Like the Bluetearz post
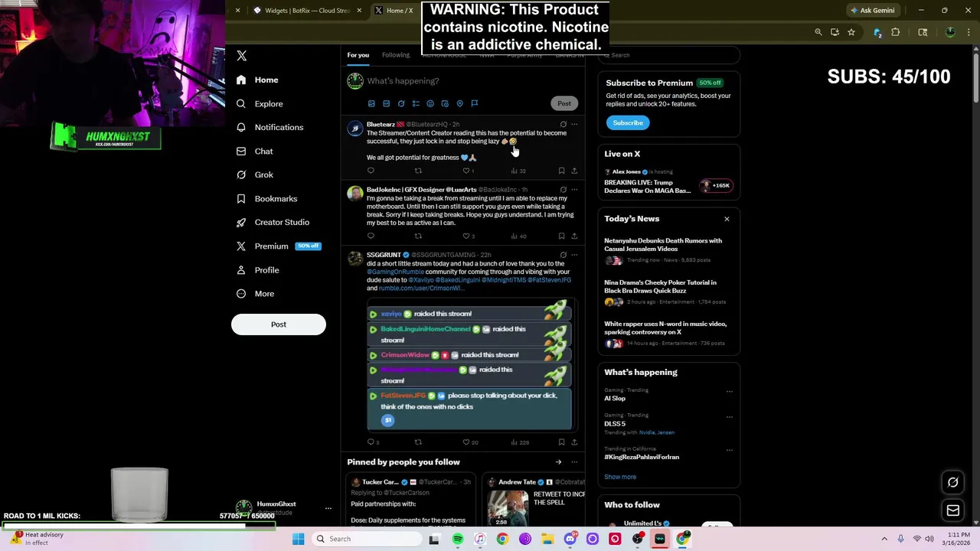Image resolution: width=980 pixels, height=551 pixels. pyautogui.click(x=468, y=171)
